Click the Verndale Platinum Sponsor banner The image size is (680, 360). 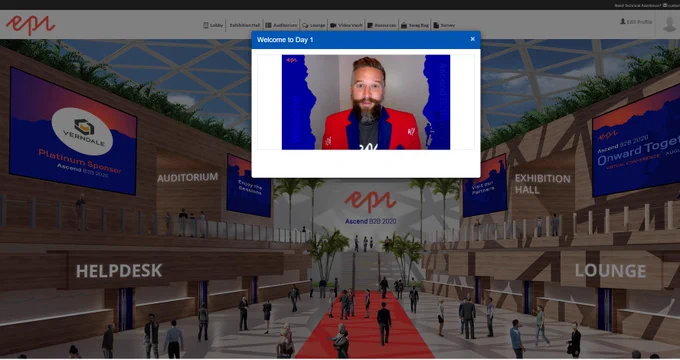coord(73,131)
